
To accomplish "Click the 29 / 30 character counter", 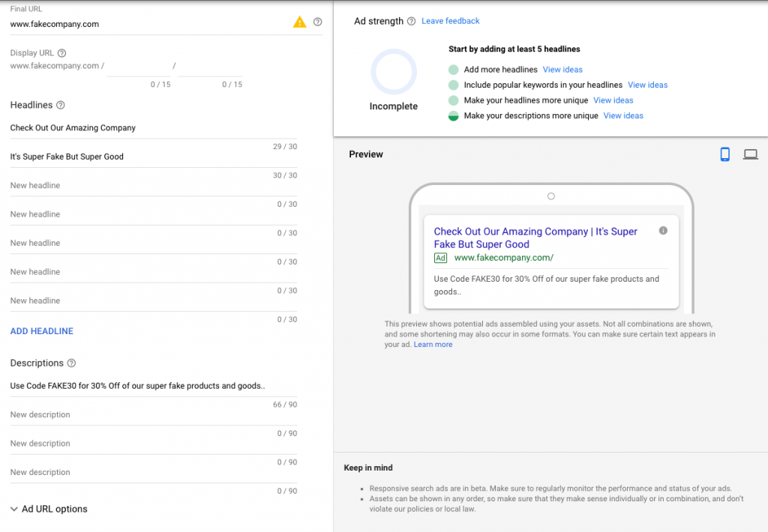I will pyautogui.click(x=284, y=147).
